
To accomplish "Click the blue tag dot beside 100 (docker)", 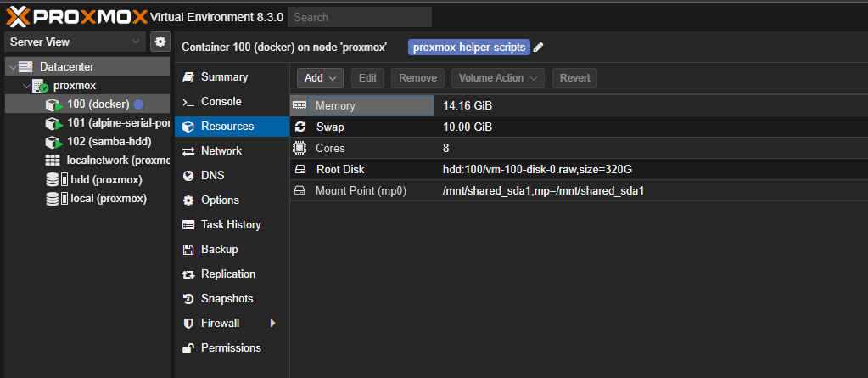I will [x=138, y=104].
